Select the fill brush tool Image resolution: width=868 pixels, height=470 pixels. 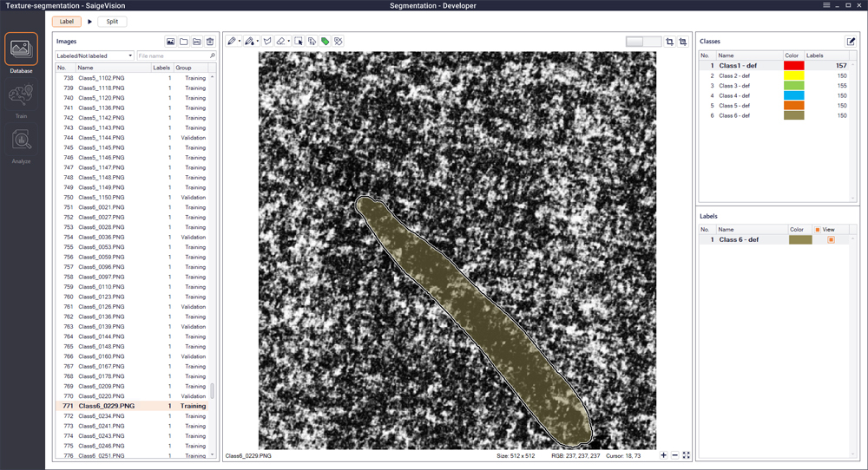(249, 42)
